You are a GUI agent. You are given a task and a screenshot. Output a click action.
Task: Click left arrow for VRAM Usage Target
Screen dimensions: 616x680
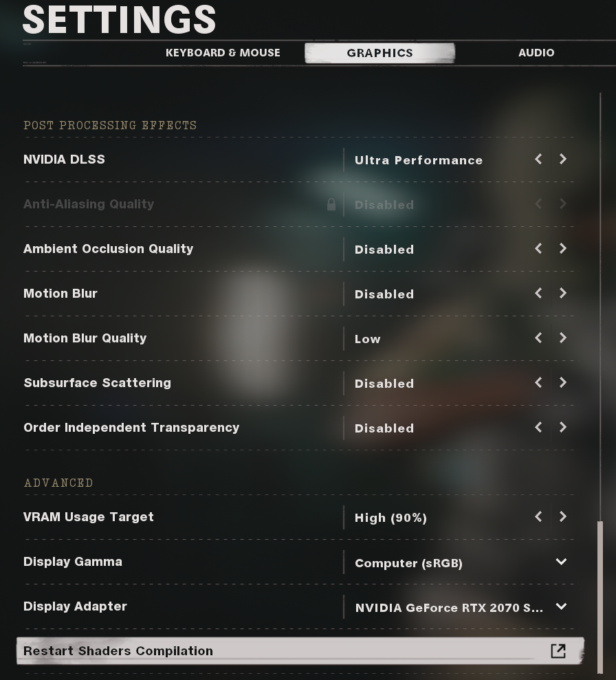coord(538,516)
